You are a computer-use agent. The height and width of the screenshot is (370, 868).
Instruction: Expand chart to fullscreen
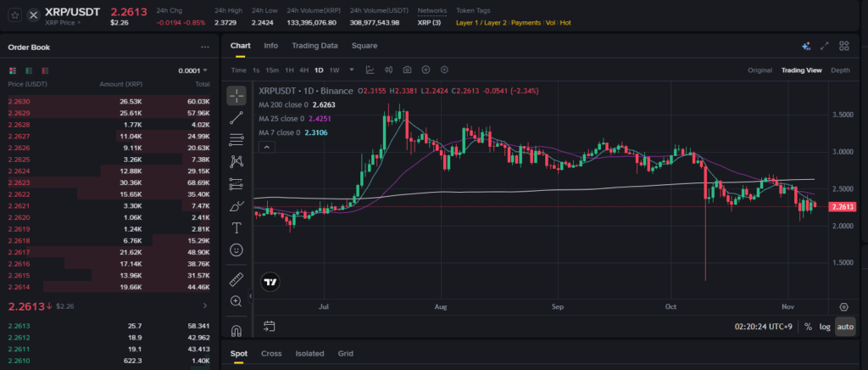pyautogui.click(x=824, y=46)
